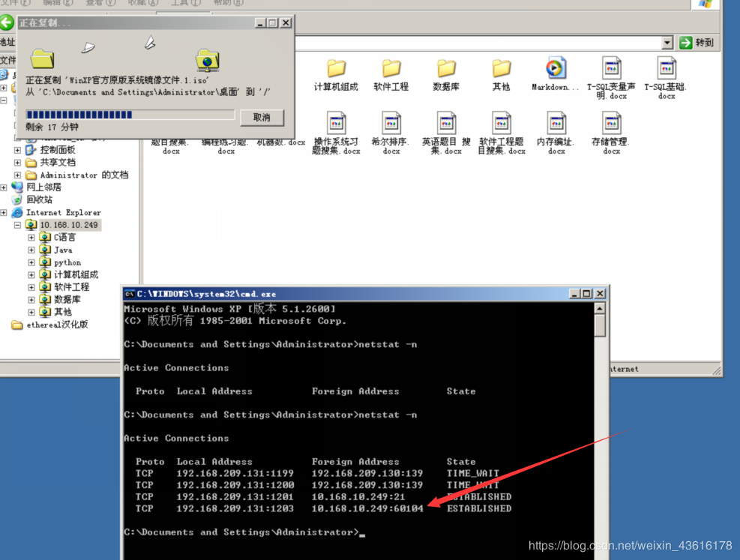Image resolution: width=740 pixels, height=560 pixels.
Task: Open the 计算机组成 folder icon in file pane
Action: (336, 69)
